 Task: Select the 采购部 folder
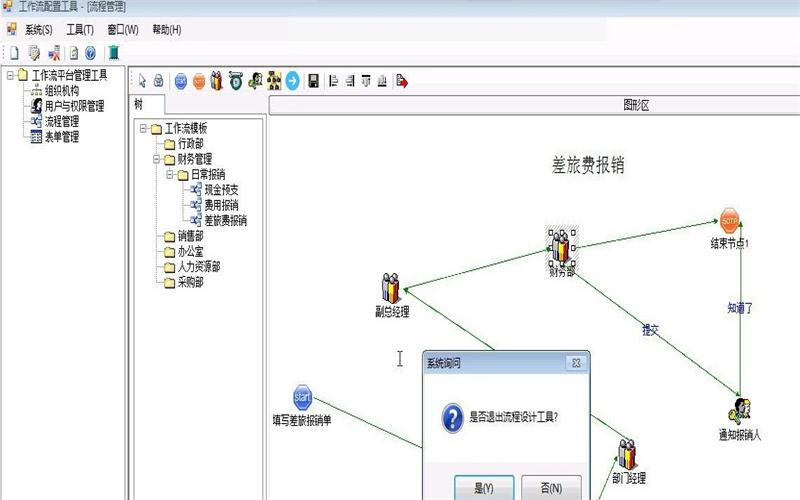pyautogui.click(x=190, y=282)
